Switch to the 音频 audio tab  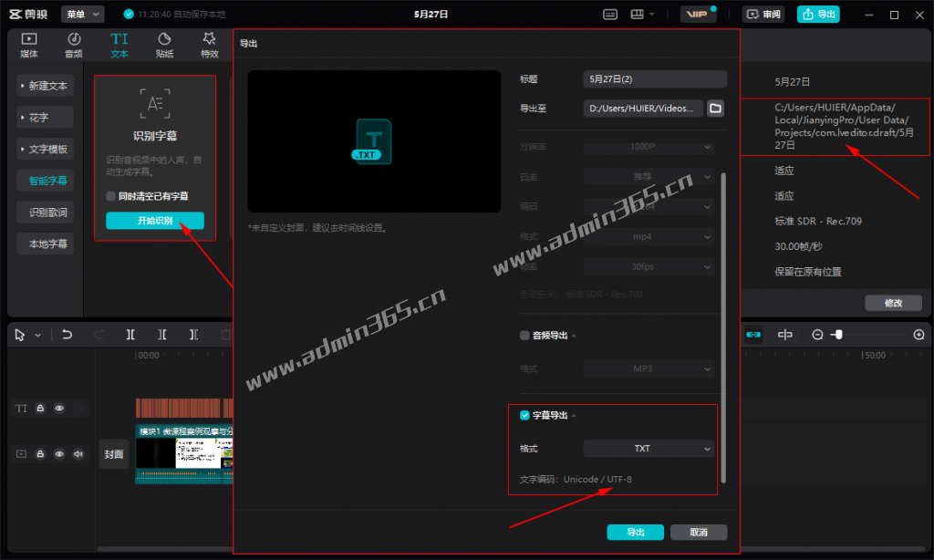pyautogui.click(x=74, y=46)
